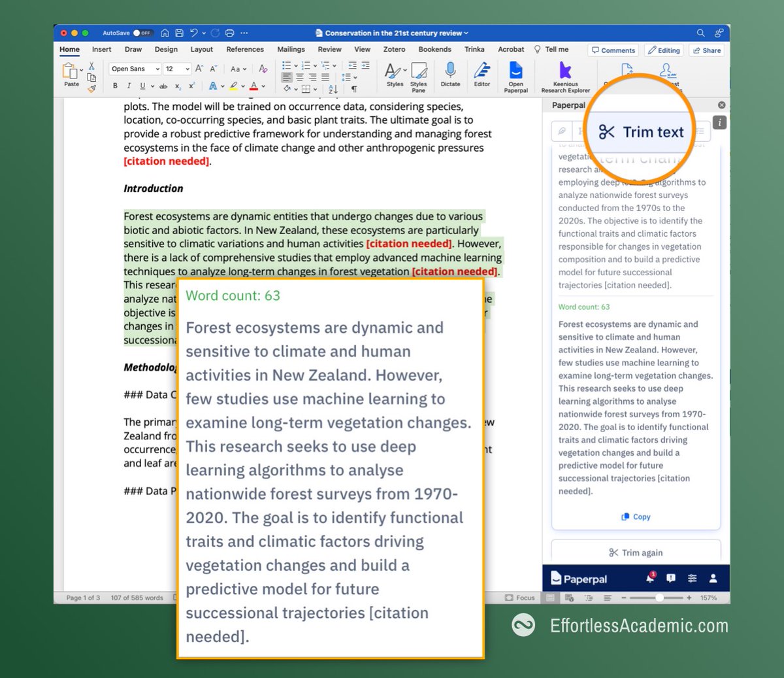Undo the last action
This screenshot has height=678, width=784.
click(194, 33)
